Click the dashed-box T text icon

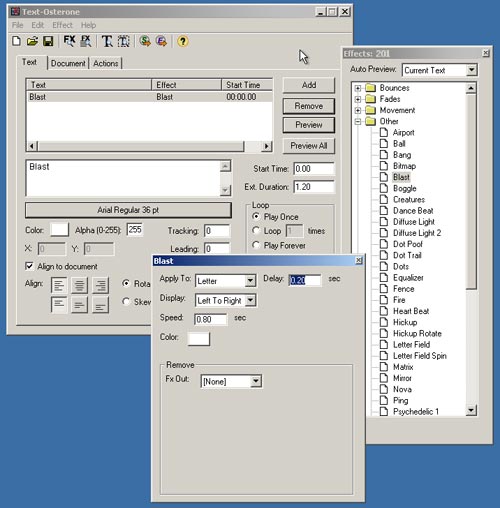[123, 41]
